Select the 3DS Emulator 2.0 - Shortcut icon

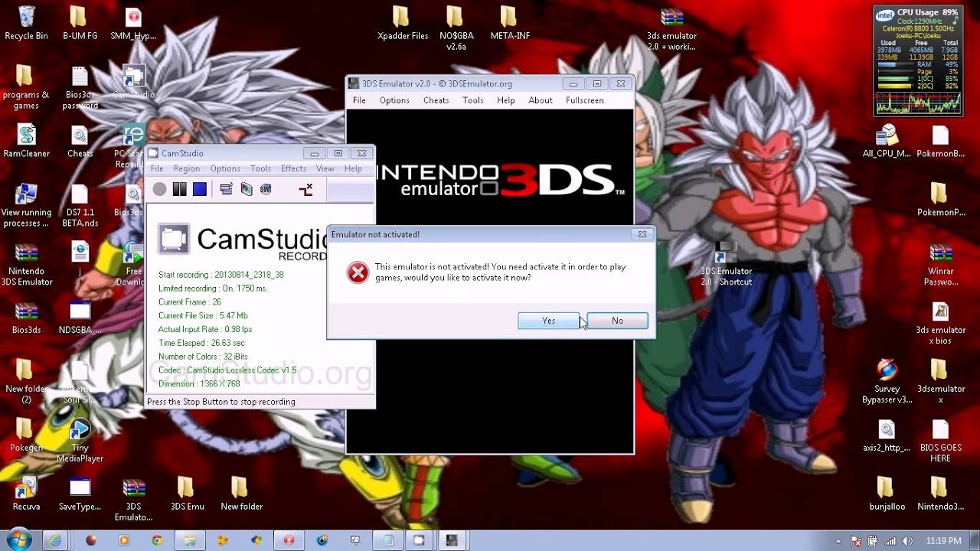pyautogui.click(x=726, y=264)
